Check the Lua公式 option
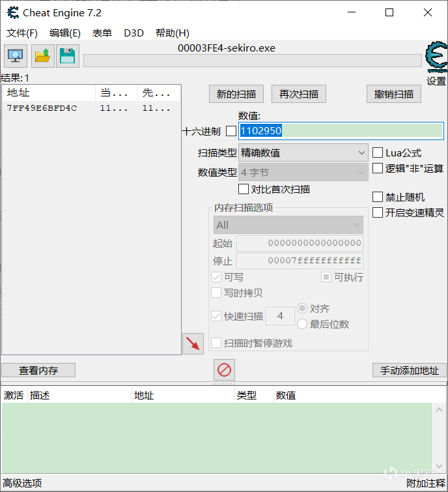 click(378, 153)
